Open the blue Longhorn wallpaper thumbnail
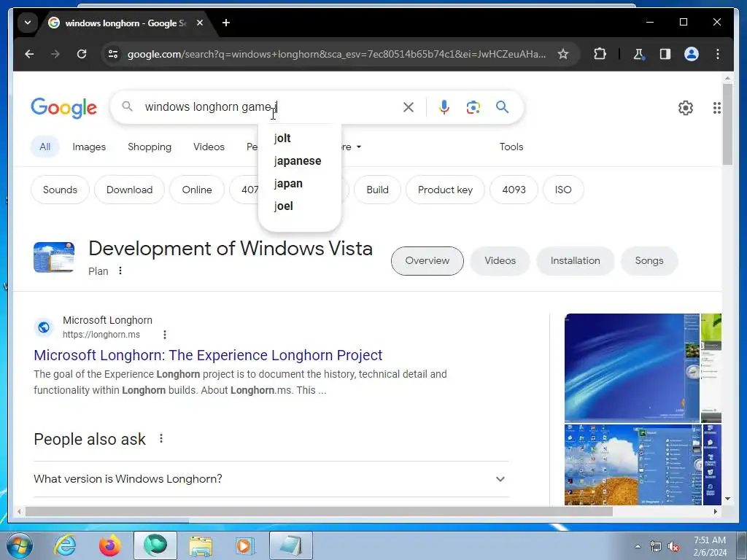 click(632, 367)
